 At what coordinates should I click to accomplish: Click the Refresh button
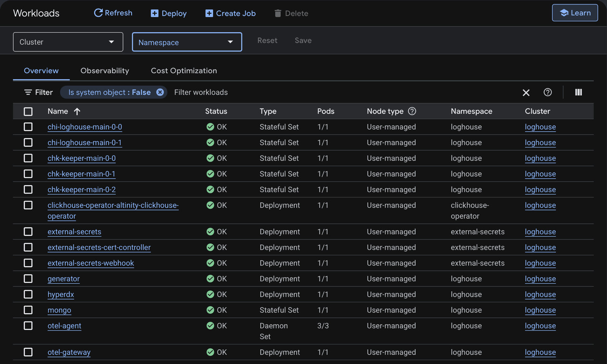pyautogui.click(x=113, y=13)
